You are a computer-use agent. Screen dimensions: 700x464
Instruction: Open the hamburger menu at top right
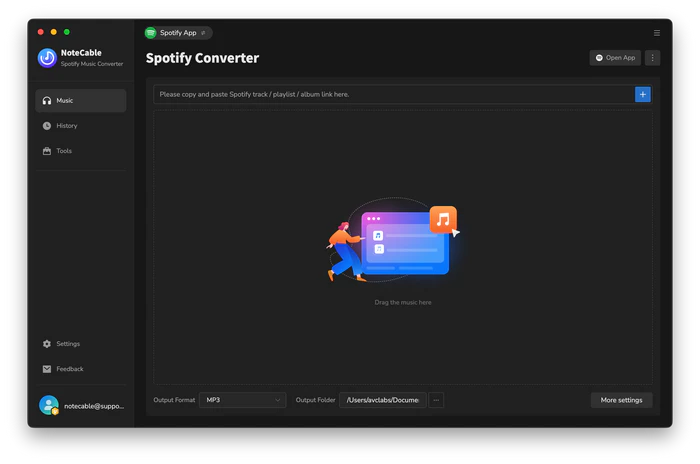[657, 33]
